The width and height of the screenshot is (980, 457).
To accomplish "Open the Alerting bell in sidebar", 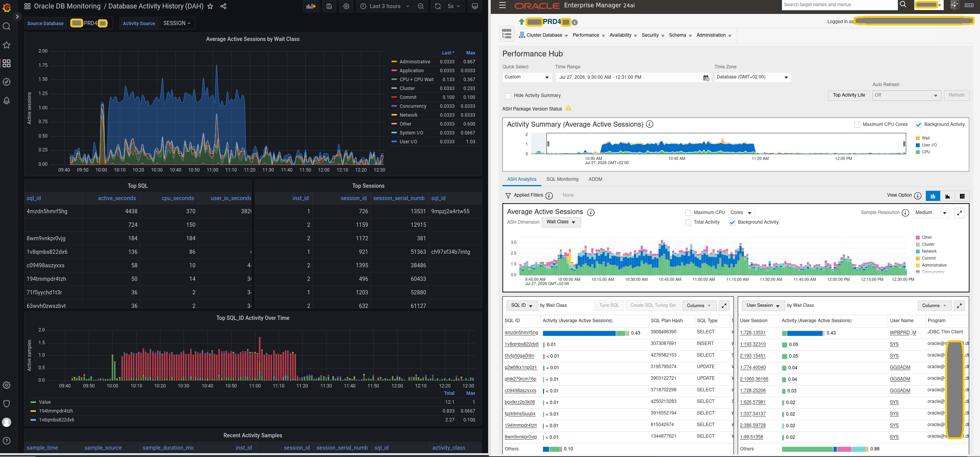I will pos(7,100).
